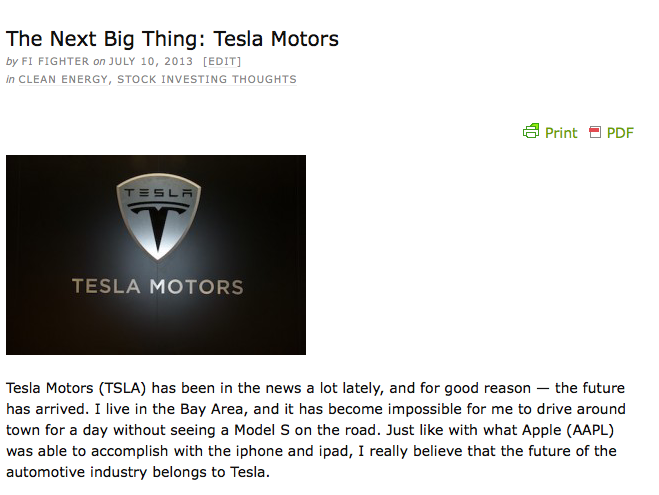Open the PDF link text
The height and width of the screenshot is (495, 659).
tap(620, 133)
